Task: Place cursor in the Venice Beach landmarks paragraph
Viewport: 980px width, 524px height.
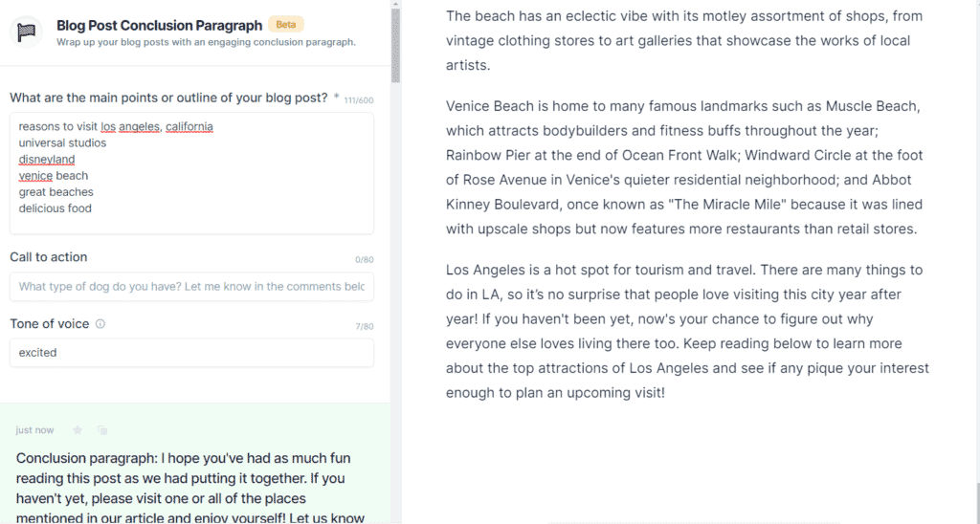Action: point(684,167)
